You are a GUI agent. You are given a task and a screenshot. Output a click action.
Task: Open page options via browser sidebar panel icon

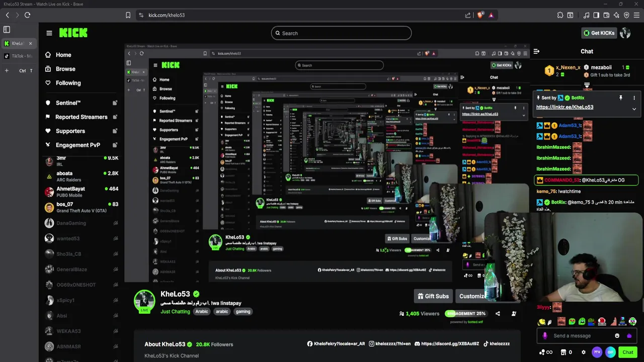(596, 15)
